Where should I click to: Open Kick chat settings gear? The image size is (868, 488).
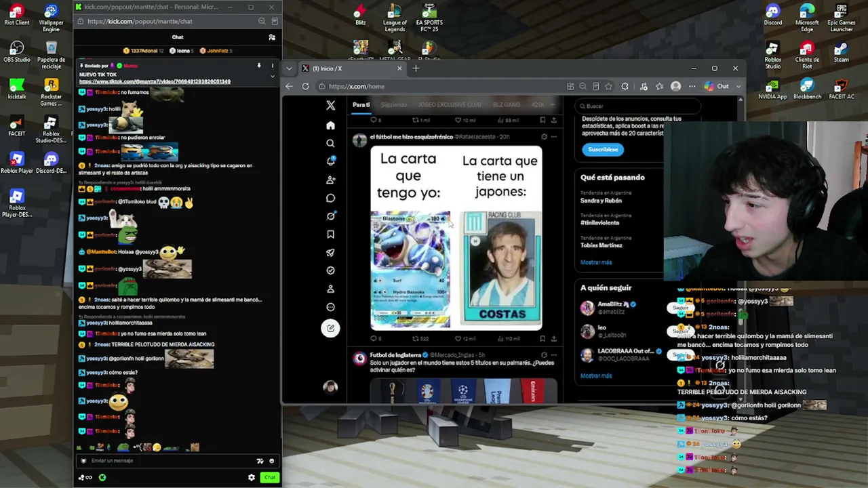[252, 477]
